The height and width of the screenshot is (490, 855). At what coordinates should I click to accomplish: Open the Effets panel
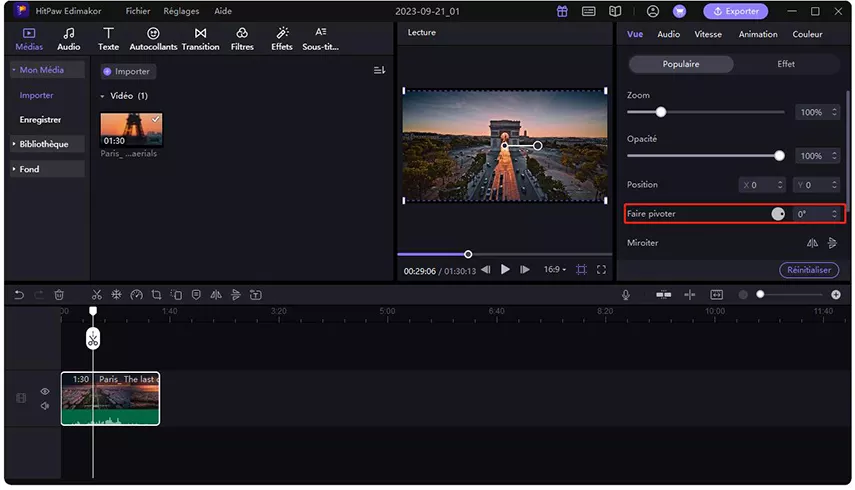pyautogui.click(x=282, y=39)
